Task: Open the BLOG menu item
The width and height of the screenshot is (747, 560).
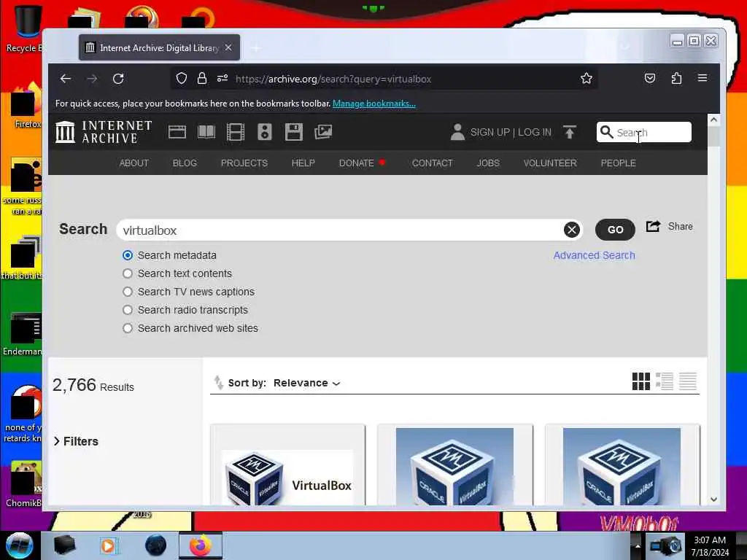Action: coord(185,163)
